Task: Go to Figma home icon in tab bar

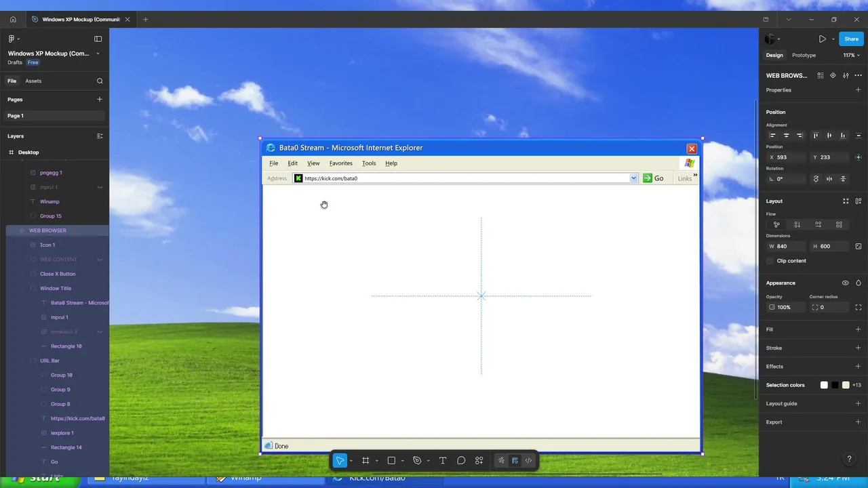Action: (x=13, y=19)
